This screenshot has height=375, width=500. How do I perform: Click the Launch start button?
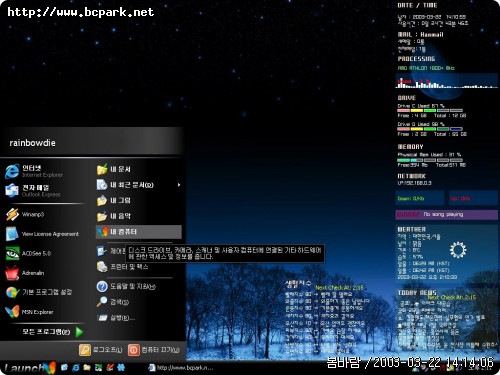coord(29,368)
